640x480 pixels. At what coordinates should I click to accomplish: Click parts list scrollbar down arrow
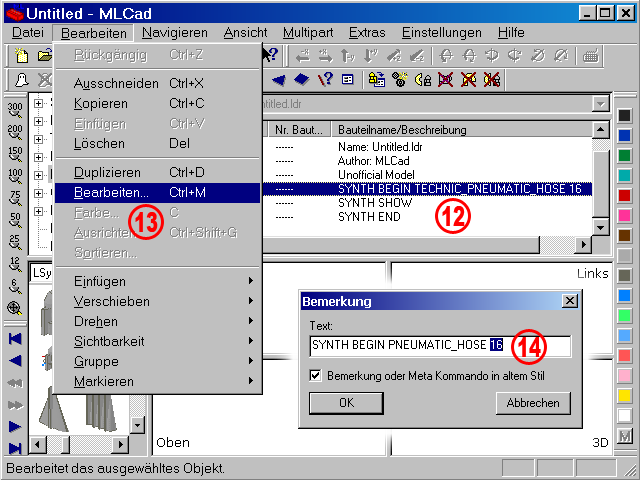tap(600, 227)
